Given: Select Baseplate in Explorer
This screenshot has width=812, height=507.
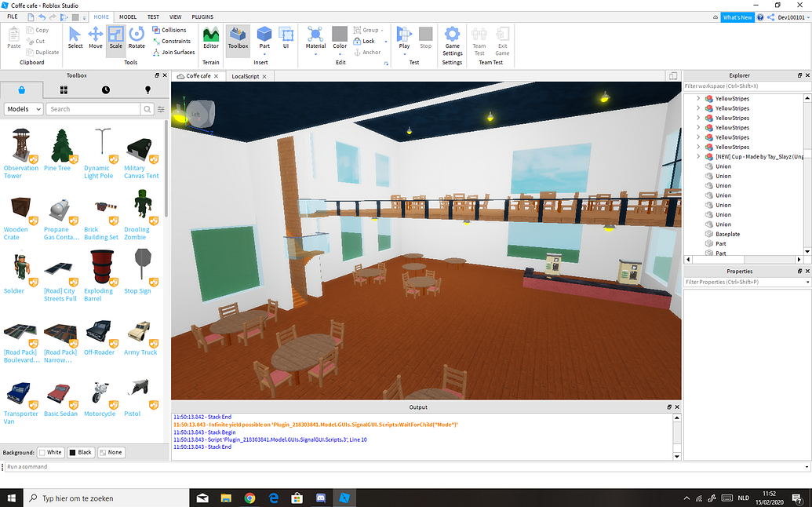Looking at the screenshot, I should pyautogui.click(x=727, y=234).
